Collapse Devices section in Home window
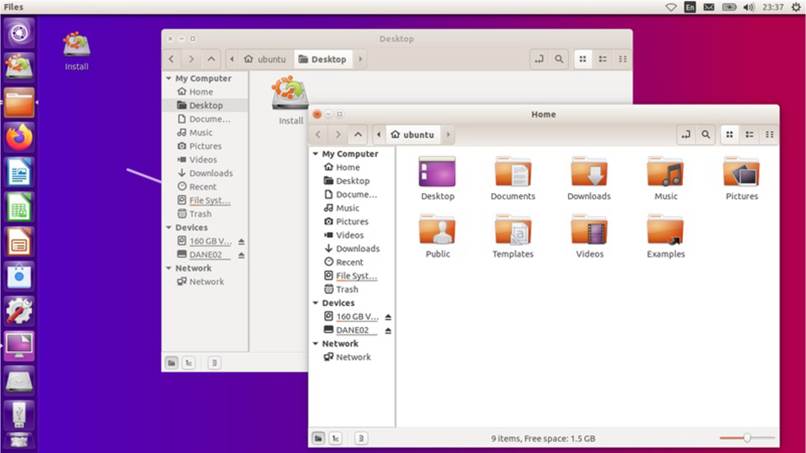The width and height of the screenshot is (806, 453). tap(316, 303)
